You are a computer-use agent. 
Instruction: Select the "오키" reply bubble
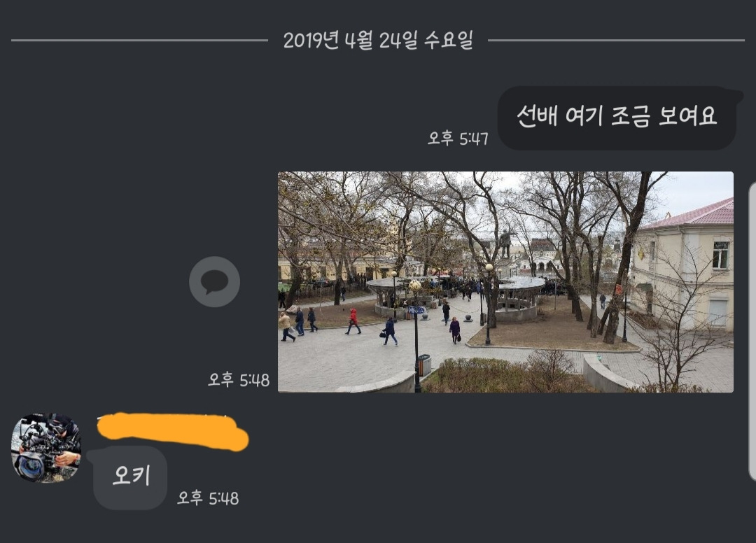[x=130, y=477]
